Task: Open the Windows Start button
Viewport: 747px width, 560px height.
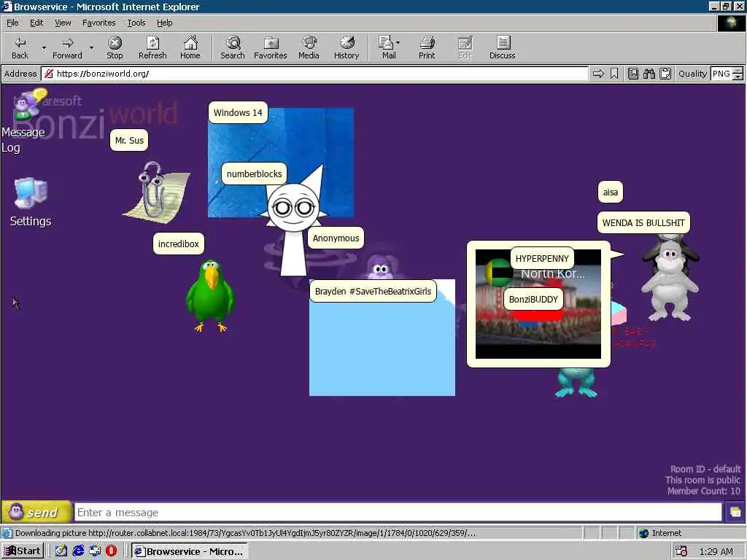Action: click(23, 551)
